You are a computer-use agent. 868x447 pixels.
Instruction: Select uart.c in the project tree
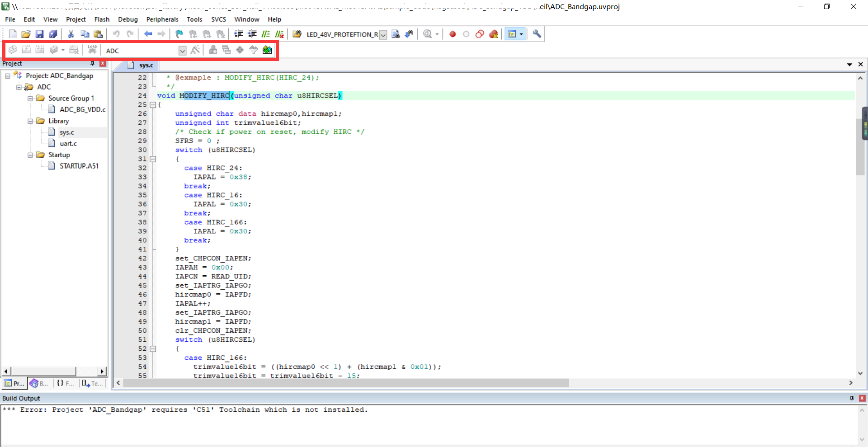tap(68, 144)
